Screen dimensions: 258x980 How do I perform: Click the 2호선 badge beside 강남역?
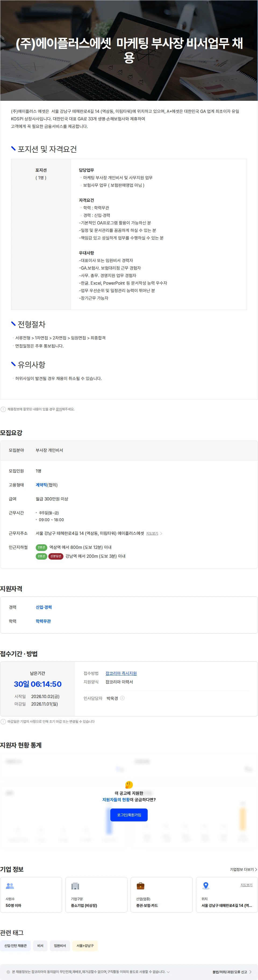(x=41, y=556)
